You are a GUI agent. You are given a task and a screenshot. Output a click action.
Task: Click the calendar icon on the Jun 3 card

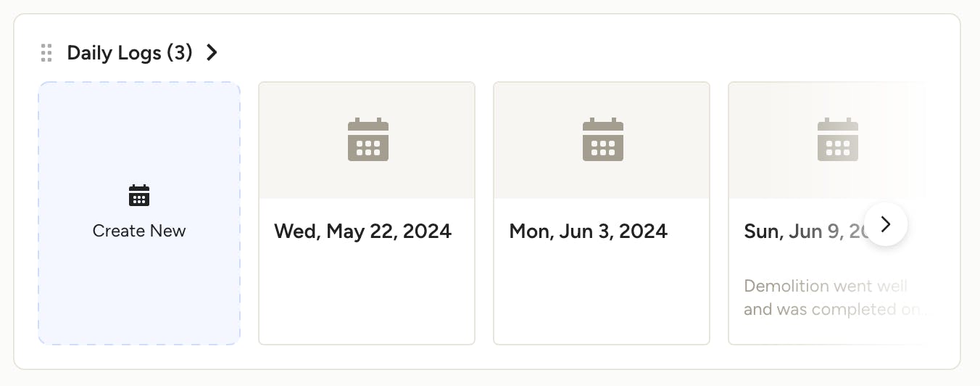click(x=603, y=139)
